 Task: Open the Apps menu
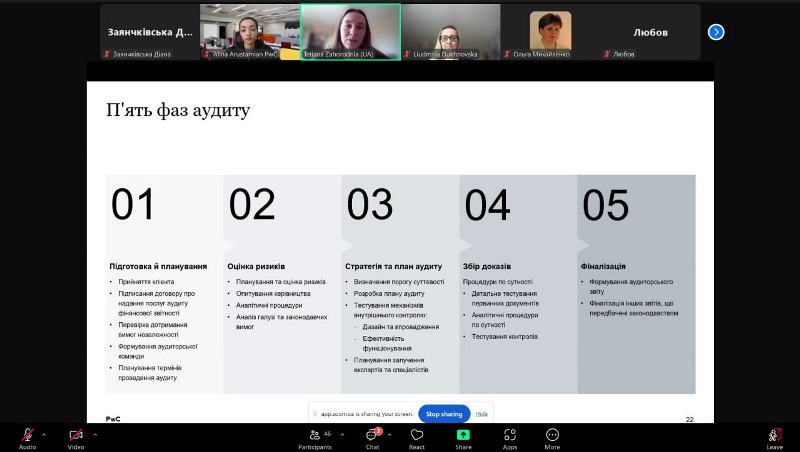point(510,438)
